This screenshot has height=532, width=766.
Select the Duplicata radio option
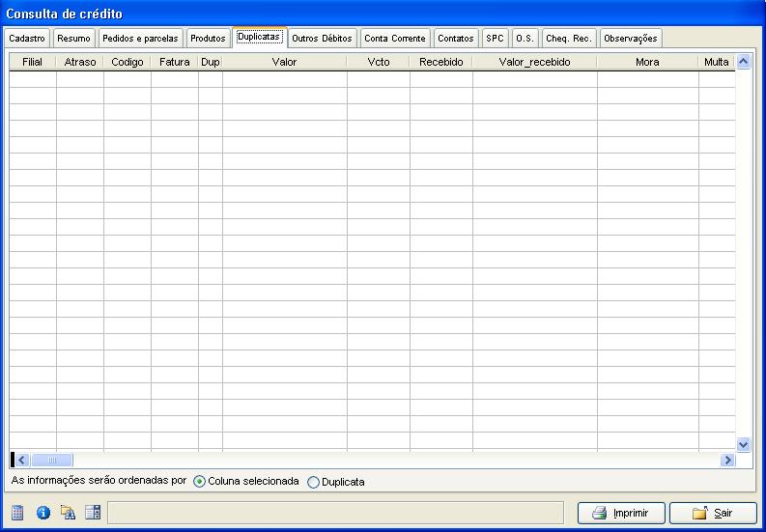336,482
